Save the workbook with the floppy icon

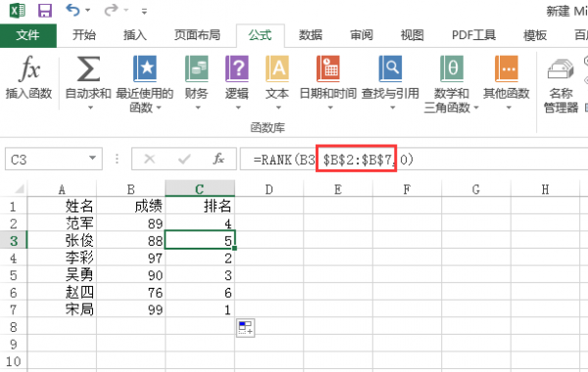coord(45,10)
